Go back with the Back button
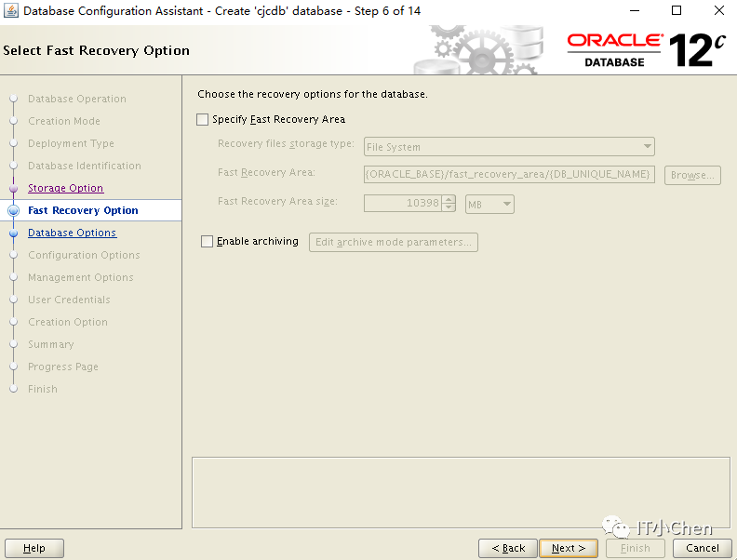 (508, 548)
